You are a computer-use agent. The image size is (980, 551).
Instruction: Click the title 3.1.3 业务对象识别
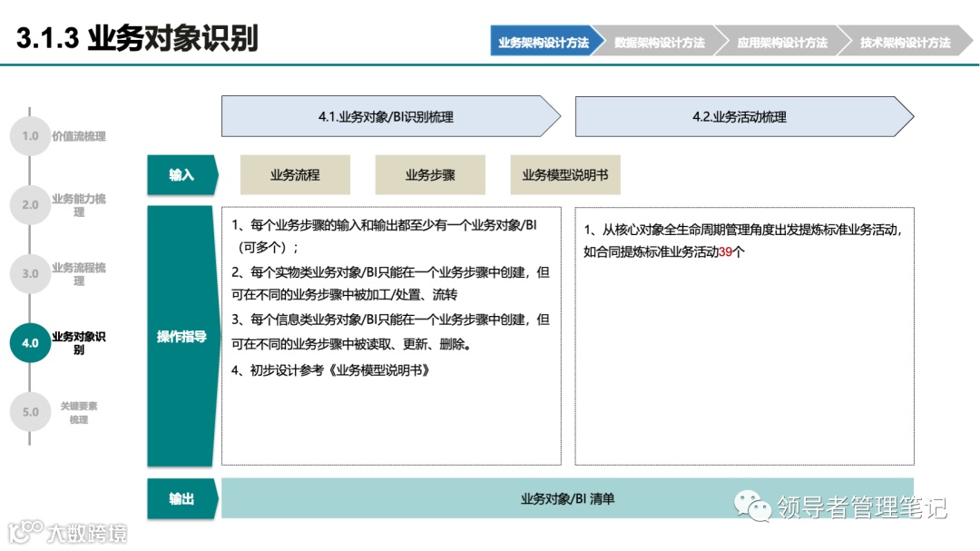(138, 37)
